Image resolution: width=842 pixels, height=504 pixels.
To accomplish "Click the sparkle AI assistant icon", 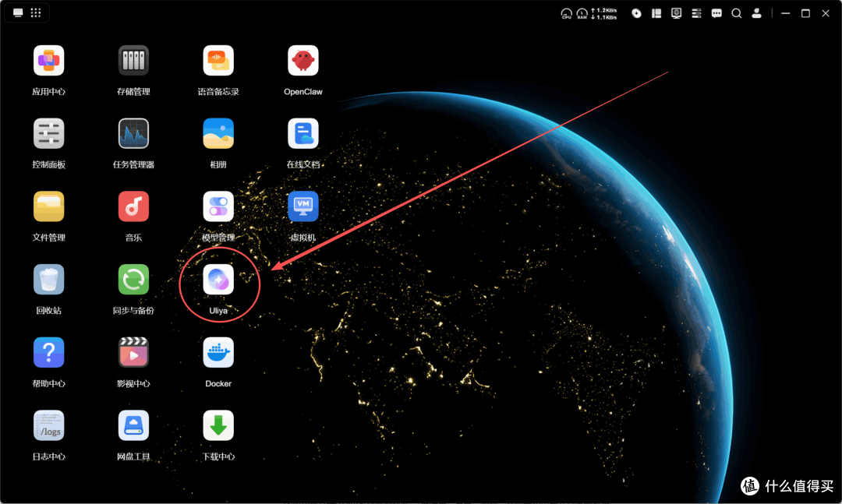I will (x=636, y=13).
